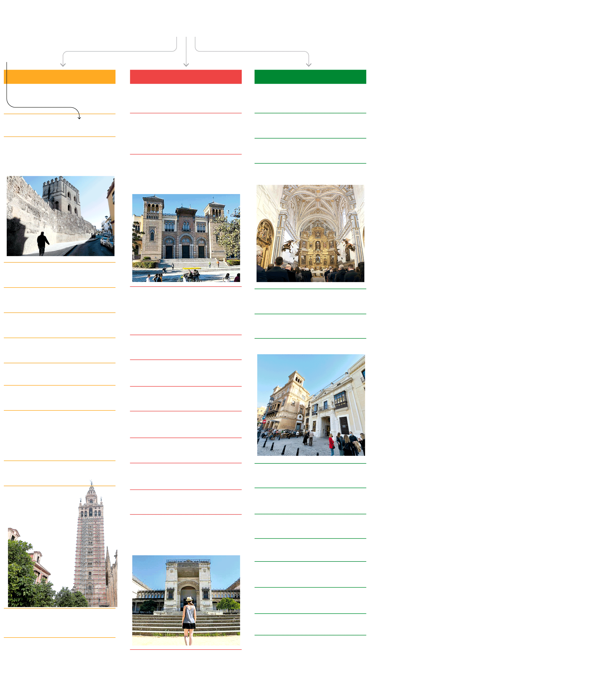Click the golden altarpiece in the church

coord(317,247)
